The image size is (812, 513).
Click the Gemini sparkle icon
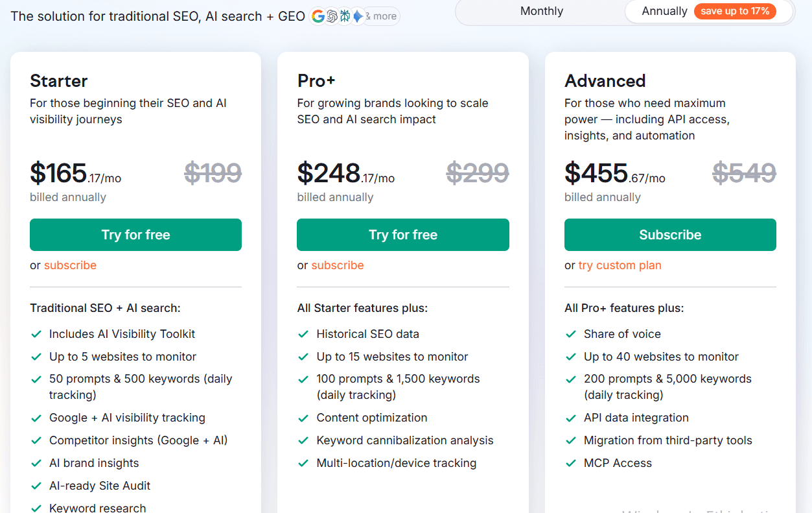[357, 16]
